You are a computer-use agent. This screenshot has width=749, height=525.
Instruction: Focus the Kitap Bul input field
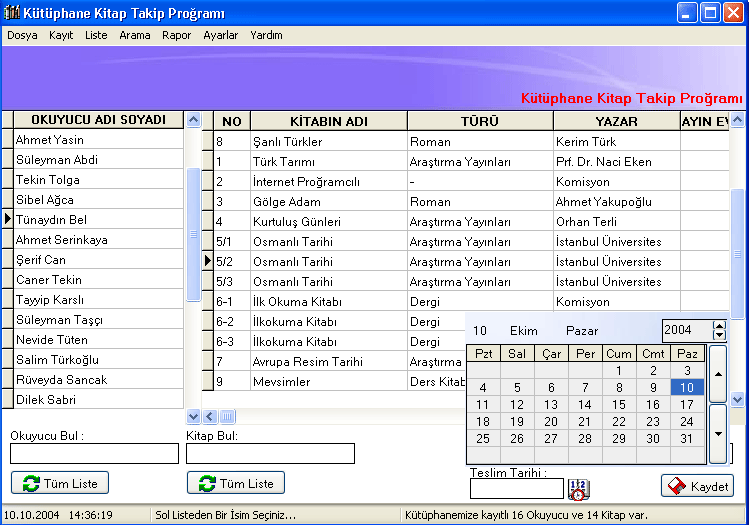(270, 454)
